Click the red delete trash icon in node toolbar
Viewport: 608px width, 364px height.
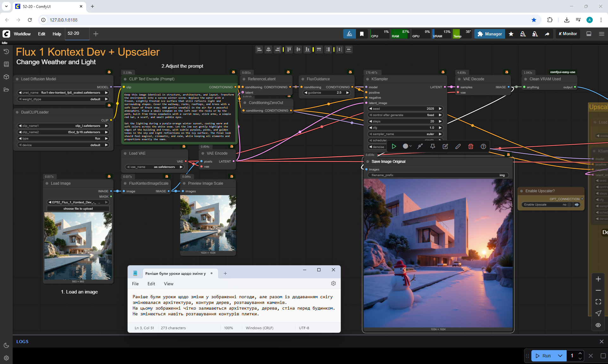tap(471, 146)
